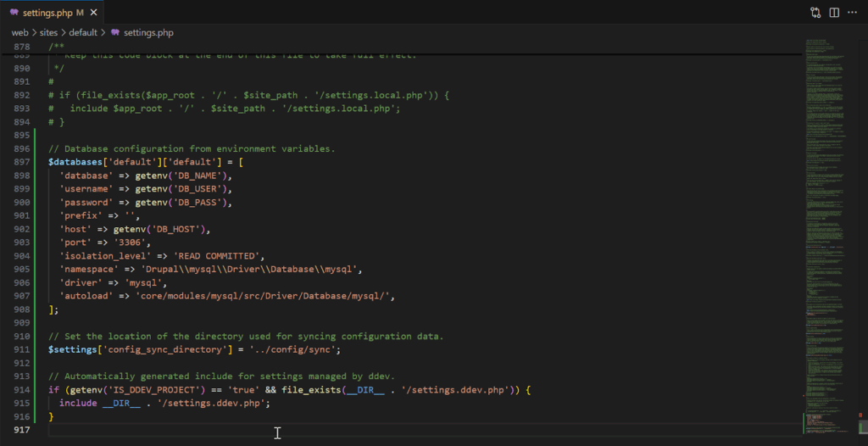
Task: Expand the 'sites' breadcrumb folder
Action: [x=47, y=32]
